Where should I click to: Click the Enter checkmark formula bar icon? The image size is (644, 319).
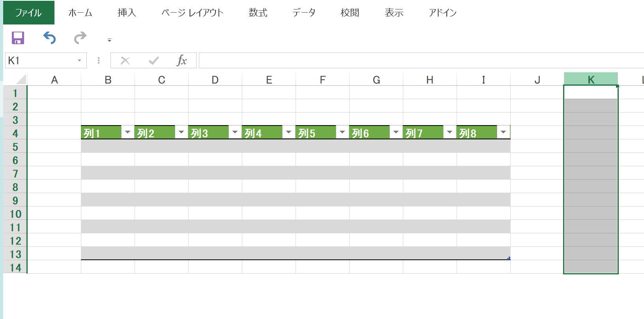point(154,60)
